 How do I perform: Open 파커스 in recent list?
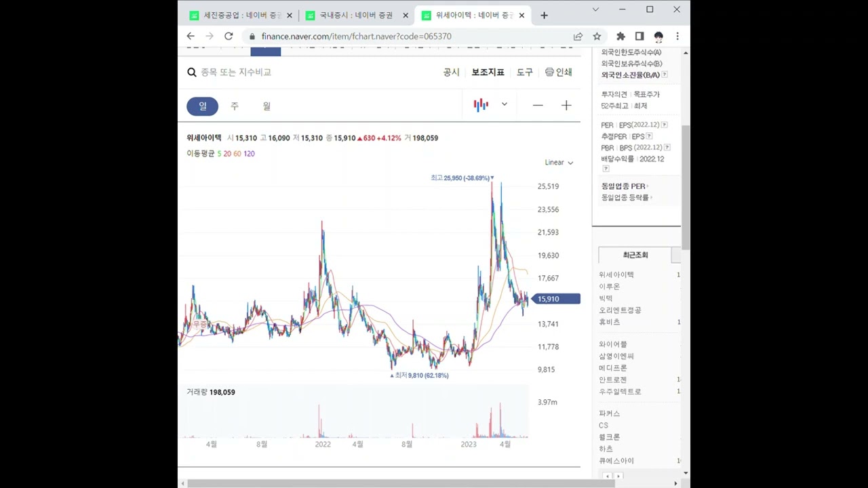(610, 413)
